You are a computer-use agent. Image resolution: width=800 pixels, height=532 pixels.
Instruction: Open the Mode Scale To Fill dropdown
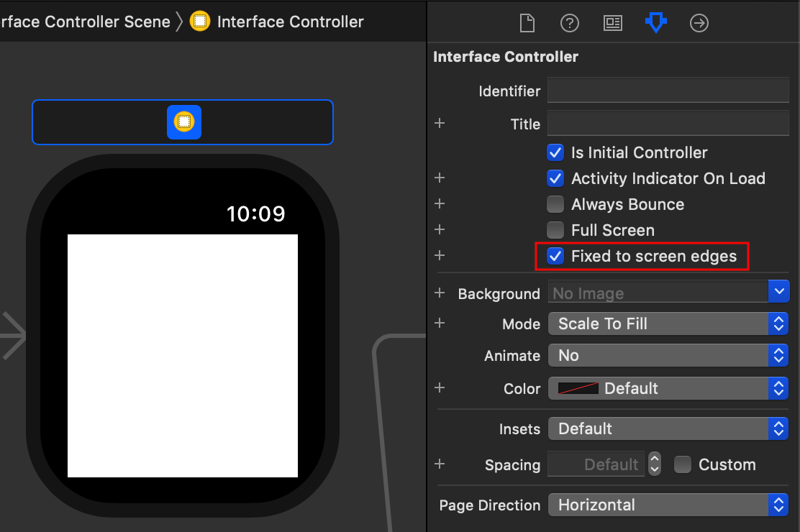point(668,324)
